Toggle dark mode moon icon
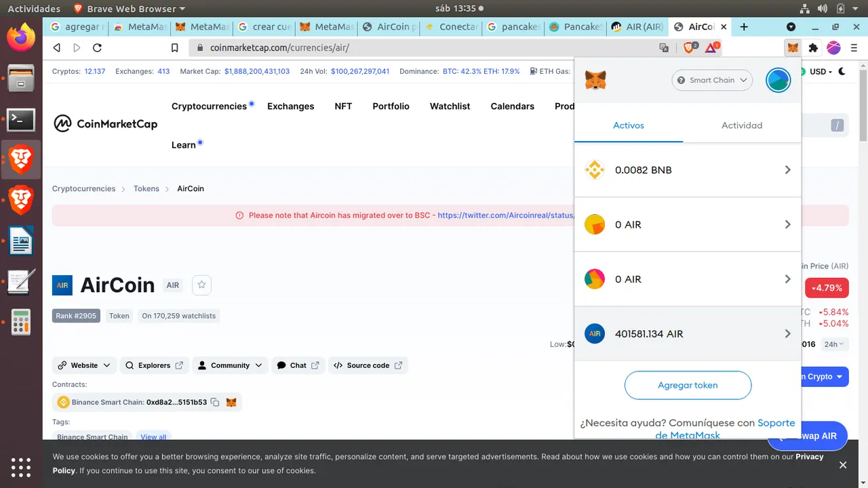868x488 pixels. [x=842, y=71]
